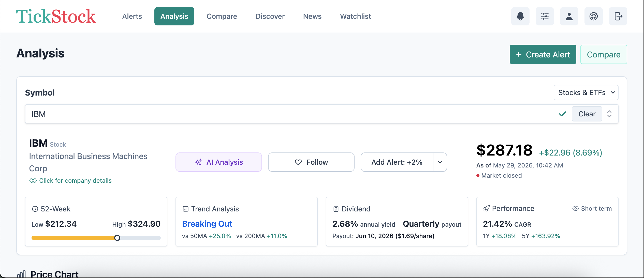The image size is (644, 278).
Task: Click the Breaking Out trend label
Action: click(207, 224)
